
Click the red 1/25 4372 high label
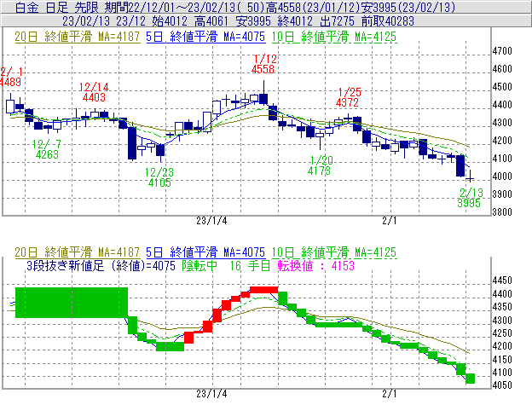click(349, 97)
